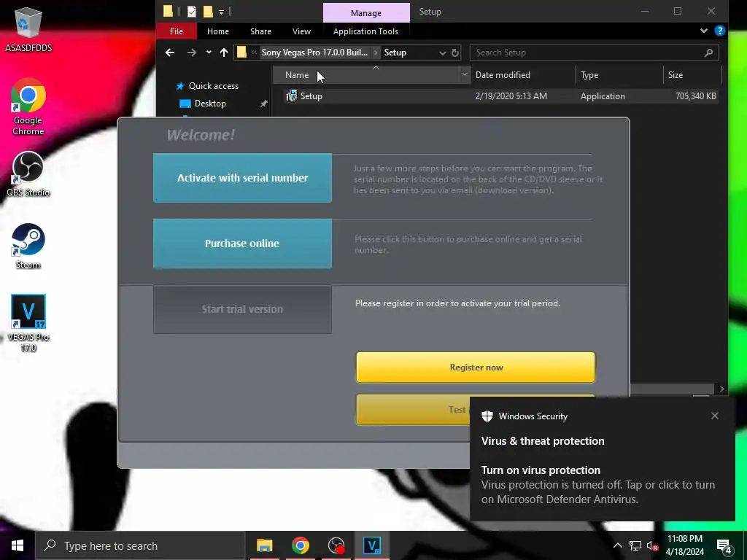Screen dimensions: 747x560
Task: Show the clock and calendar at 11:08 PM
Action: [684, 545]
